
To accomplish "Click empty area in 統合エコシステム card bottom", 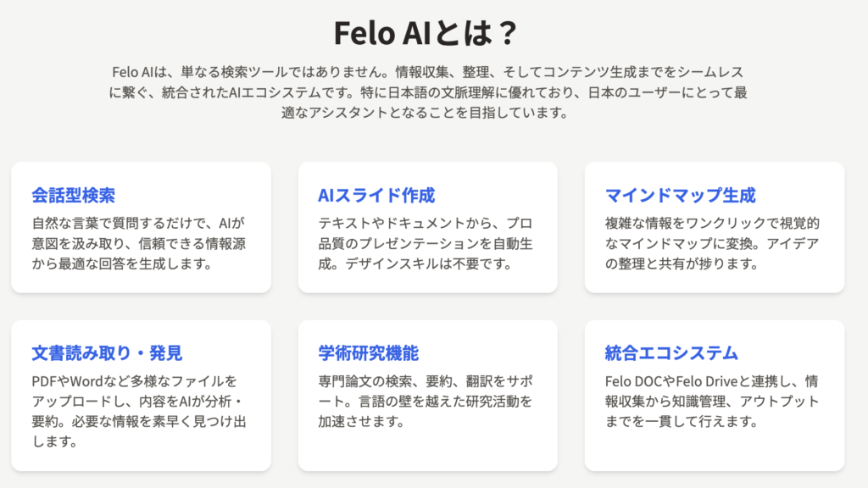I will [x=714, y=451].
